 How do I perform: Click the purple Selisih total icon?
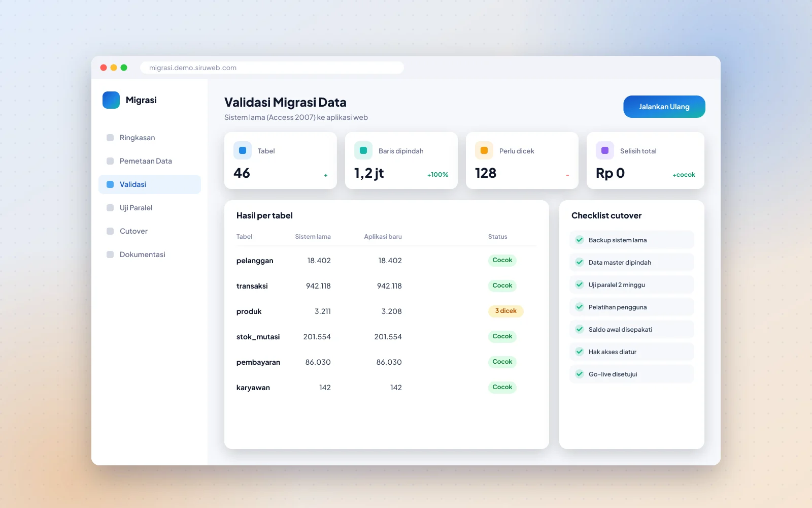click(605, 150)
